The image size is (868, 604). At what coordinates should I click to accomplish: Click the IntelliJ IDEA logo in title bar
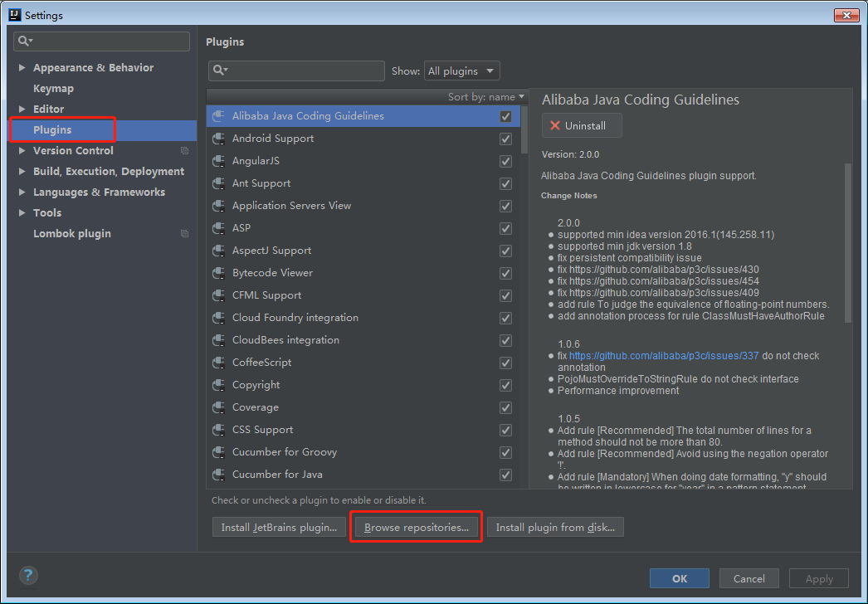coord(15,14)
